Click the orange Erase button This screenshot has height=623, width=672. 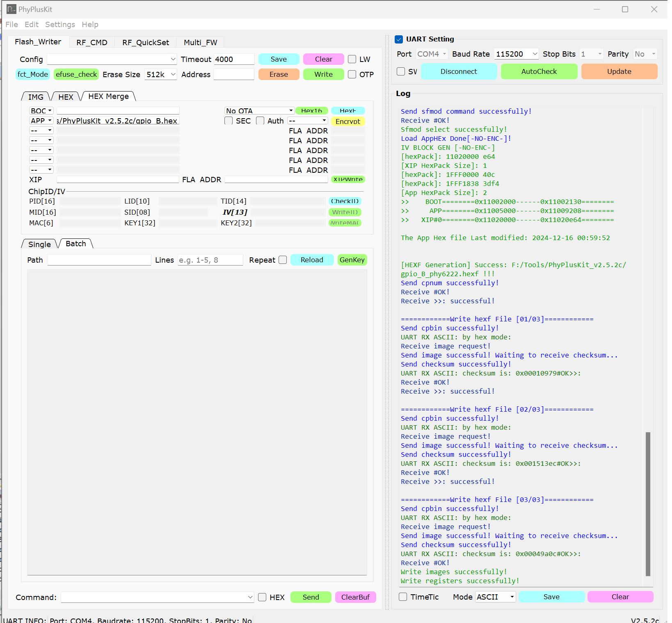[x=279, y=74]
